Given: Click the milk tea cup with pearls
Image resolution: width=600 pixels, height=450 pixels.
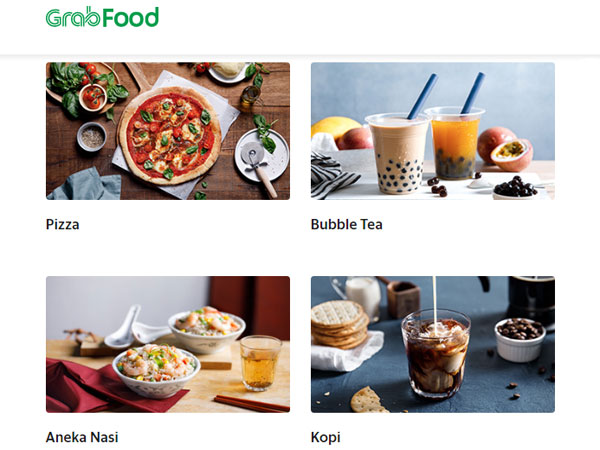Looking at the screenshot, I should pos(398,153).
